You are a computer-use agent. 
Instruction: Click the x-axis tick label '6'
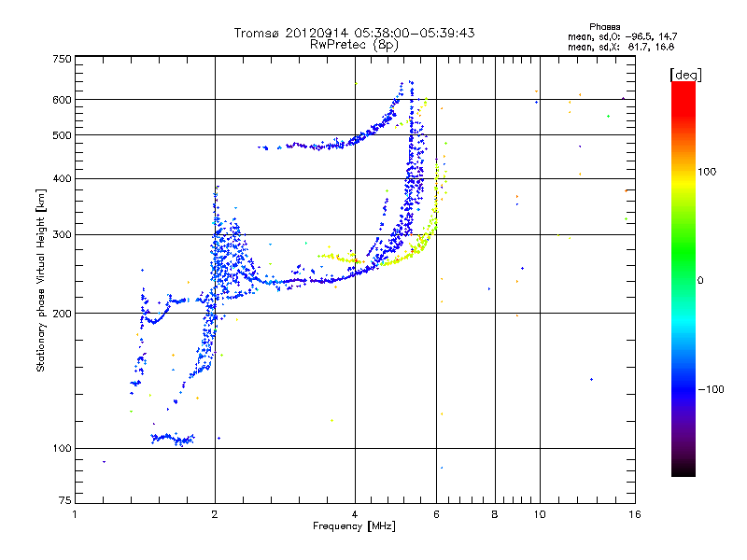[x=436, y=514]
